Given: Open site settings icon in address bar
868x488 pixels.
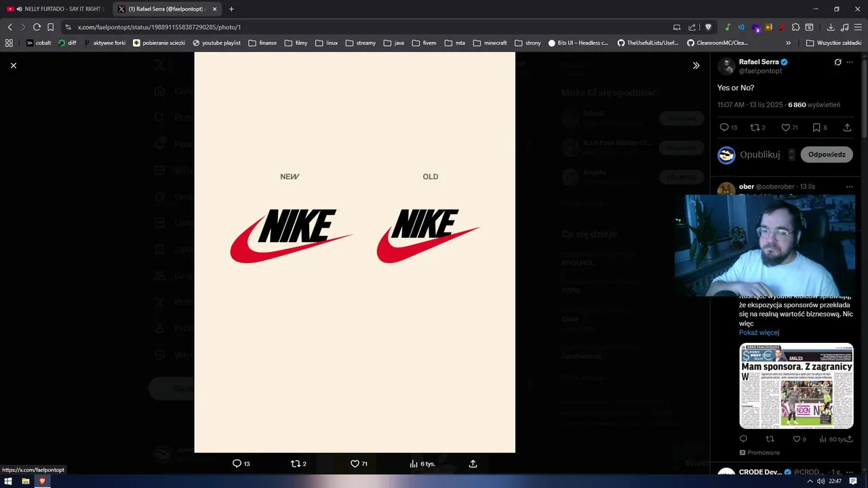Looking at the screenshot, I should [x=68, y=27].
